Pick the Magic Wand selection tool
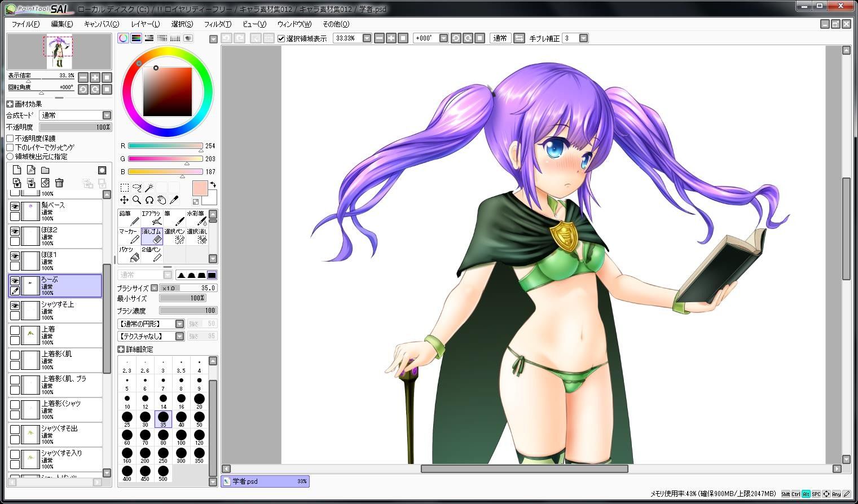This screenshot has width=858, height=504. click(149, 187)
